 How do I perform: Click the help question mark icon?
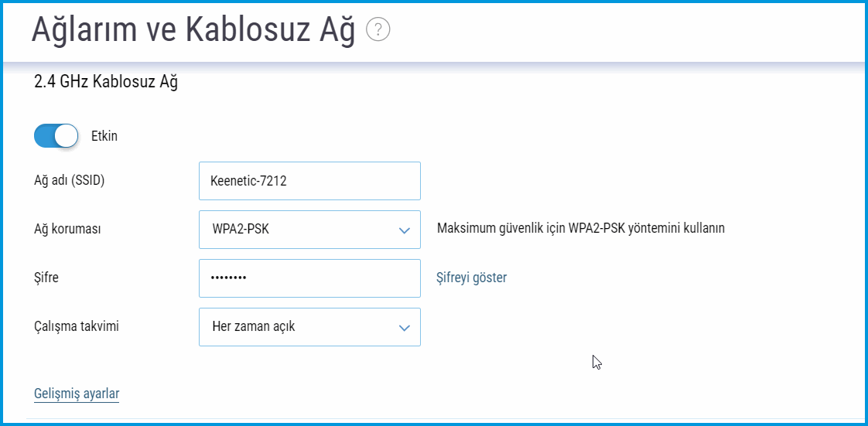click(378, 30)
